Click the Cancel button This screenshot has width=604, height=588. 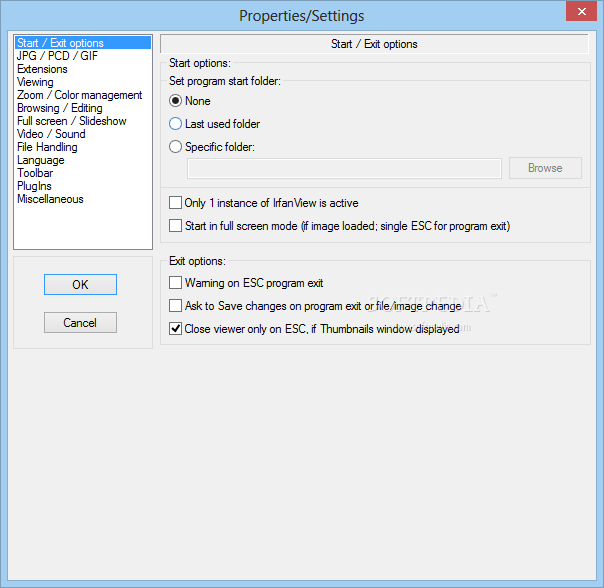[x=80, y=323]
